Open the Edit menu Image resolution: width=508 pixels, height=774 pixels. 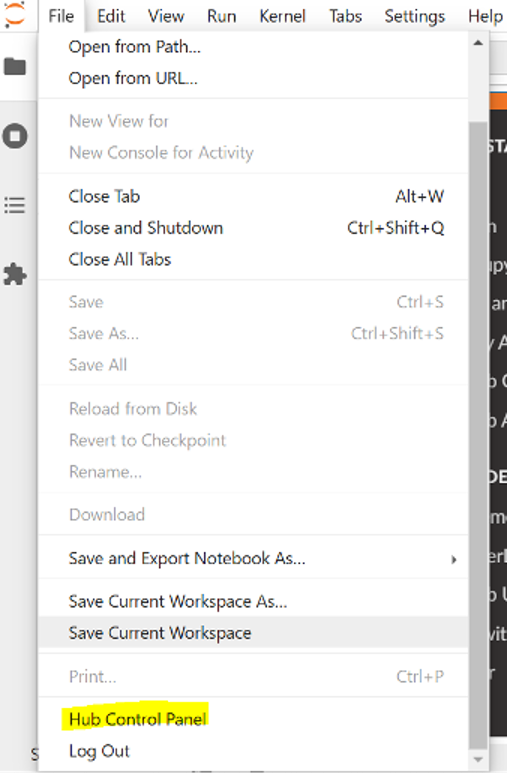pyautogui.click(x=111, y=16)
